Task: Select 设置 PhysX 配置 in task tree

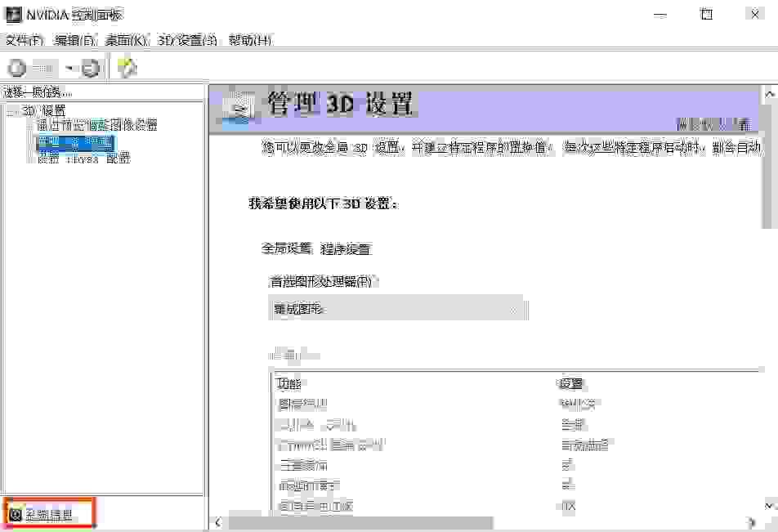Action: pyautogui.click(x=84, y=159)
